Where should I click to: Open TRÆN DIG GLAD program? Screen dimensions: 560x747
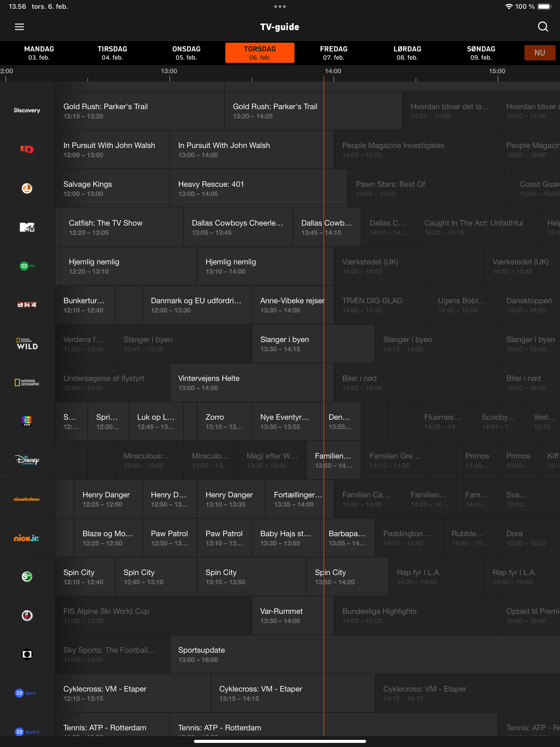382,305
